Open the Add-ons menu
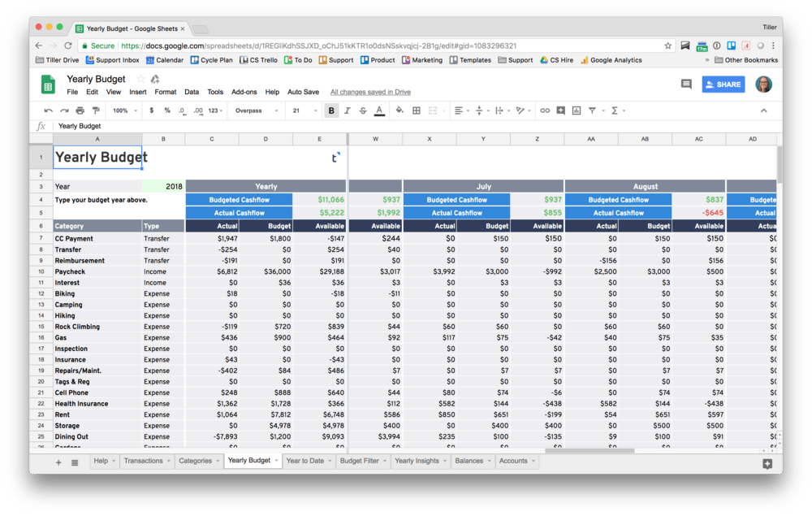 [244, 92]
